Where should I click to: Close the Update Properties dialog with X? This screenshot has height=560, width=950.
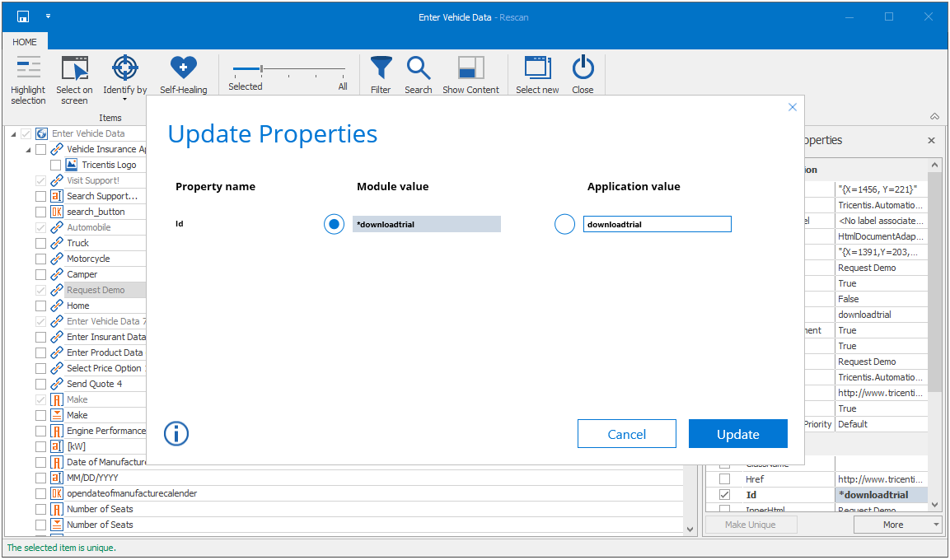(793, 107)
